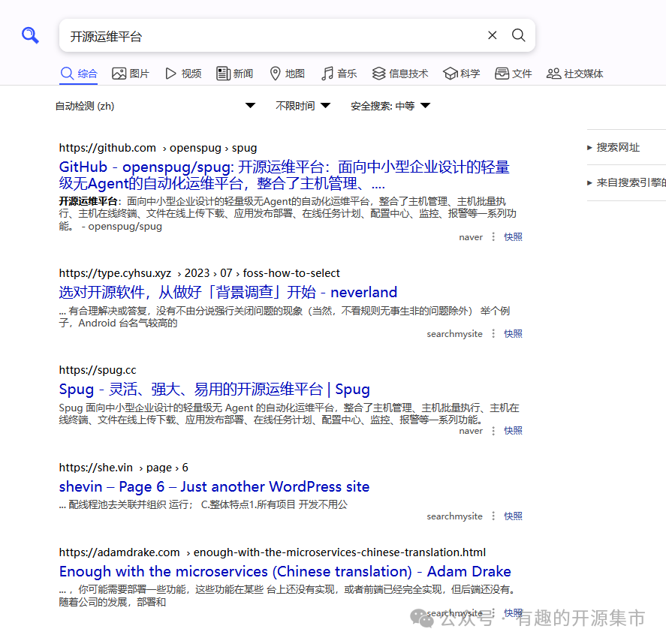Click naver engine label under spug.cc result
Screen dimensions: 666x644
(x=471, y=431)
